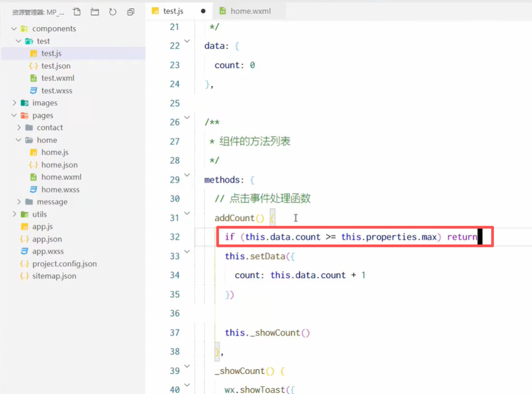This screenshot has width=532, height=394.
Task: Switch to the home.wxml editor tab
Action: pyautogui.click(x=249, y=11)
